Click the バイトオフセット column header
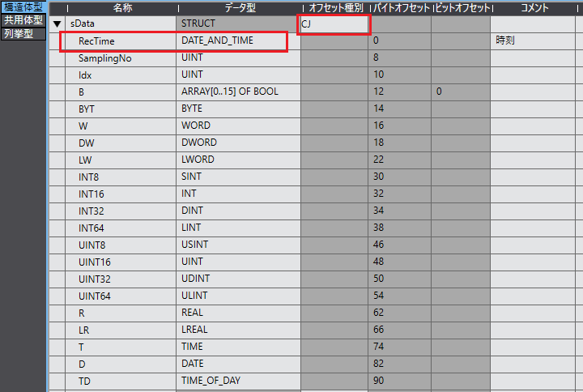Image resolution: width=583 pixels, height=392 pixels. [x=400, y=7]
